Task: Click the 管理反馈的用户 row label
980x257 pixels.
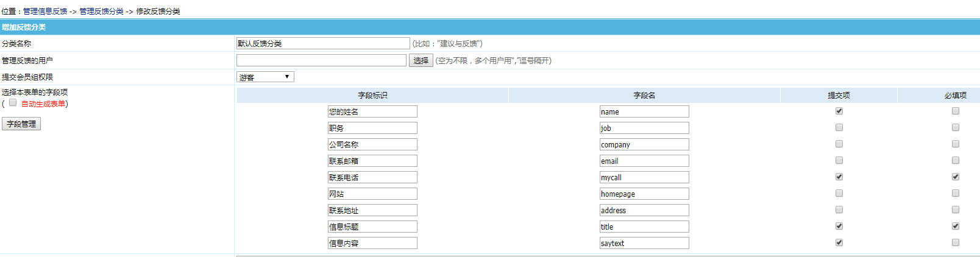Action: pos(27,61)
